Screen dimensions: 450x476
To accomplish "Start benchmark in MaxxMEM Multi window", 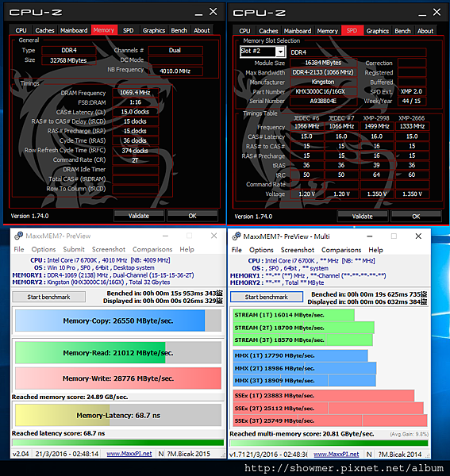I will point(267,297).
